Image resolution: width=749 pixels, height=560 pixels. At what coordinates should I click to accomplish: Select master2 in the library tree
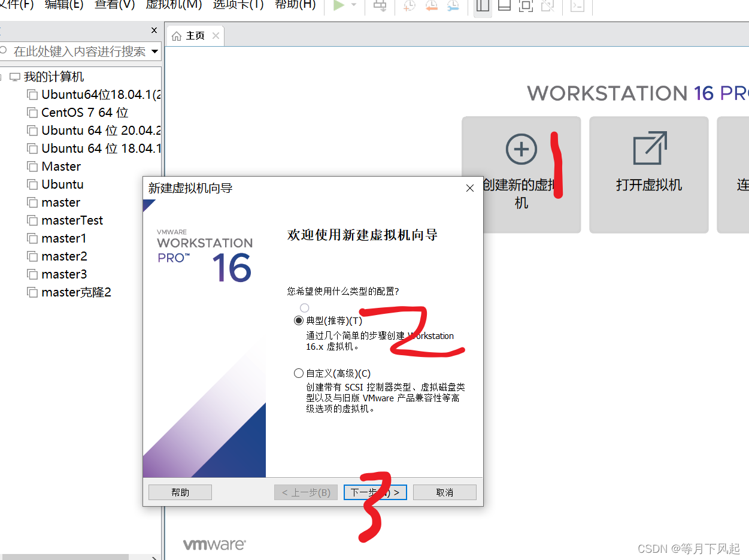pos(64,256)
